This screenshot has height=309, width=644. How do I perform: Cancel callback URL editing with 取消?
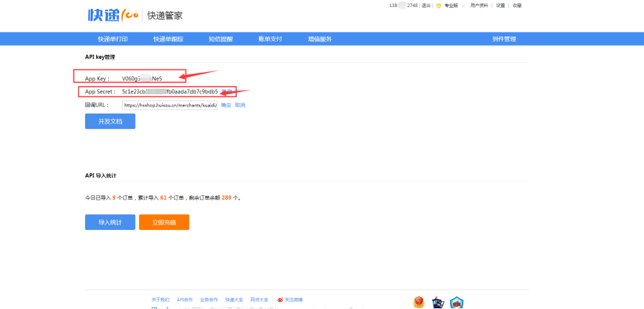point(240,105)
